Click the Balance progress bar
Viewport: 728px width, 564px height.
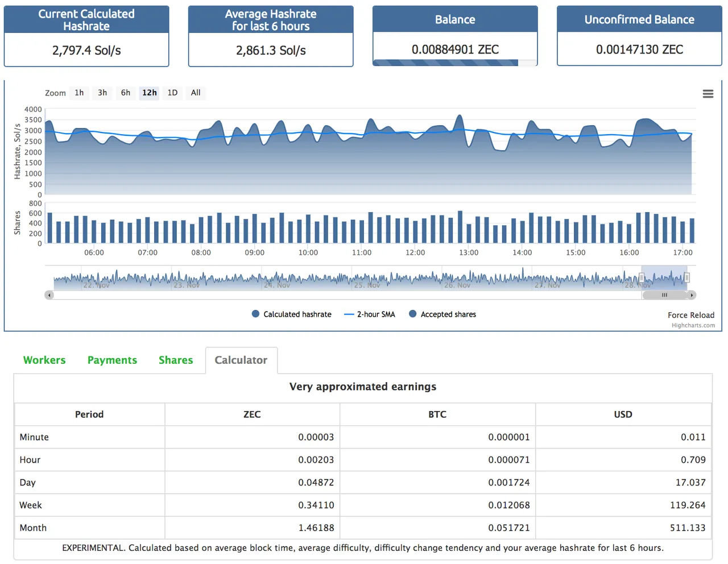coord(455,63)
